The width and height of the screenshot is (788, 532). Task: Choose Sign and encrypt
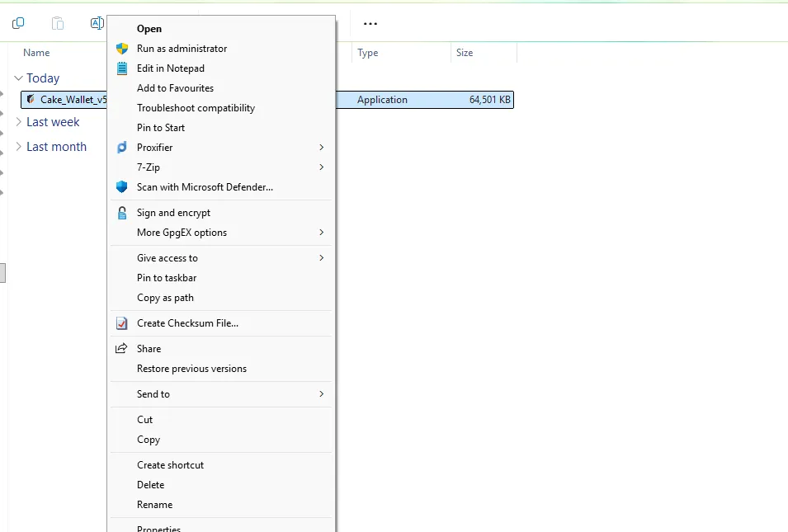pos(221,213)
